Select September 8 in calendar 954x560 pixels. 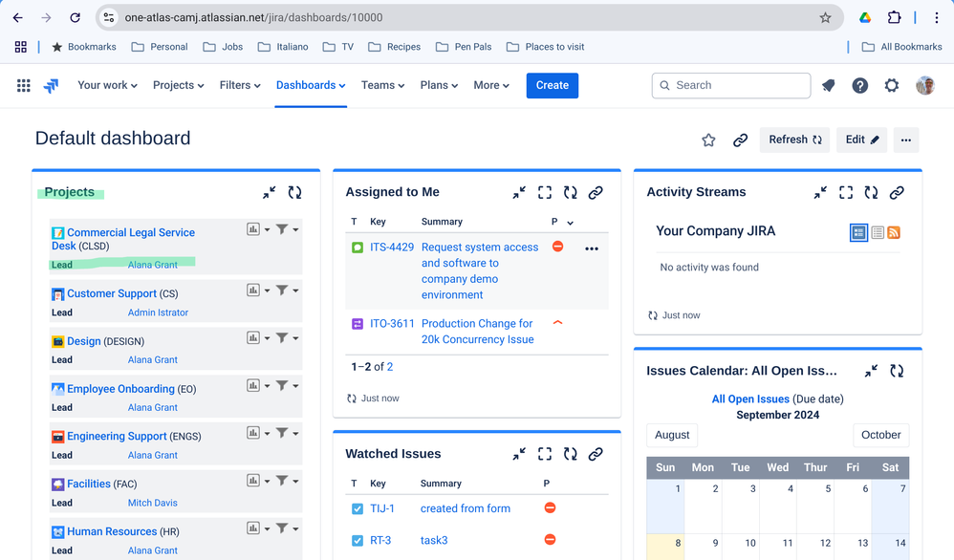665,548
